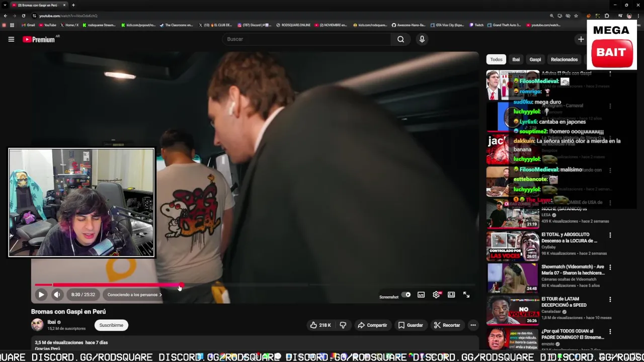
Task: Open options for 'TODOS ODIAN al PADRE DOMINGO'
Action: coord(610,332)
